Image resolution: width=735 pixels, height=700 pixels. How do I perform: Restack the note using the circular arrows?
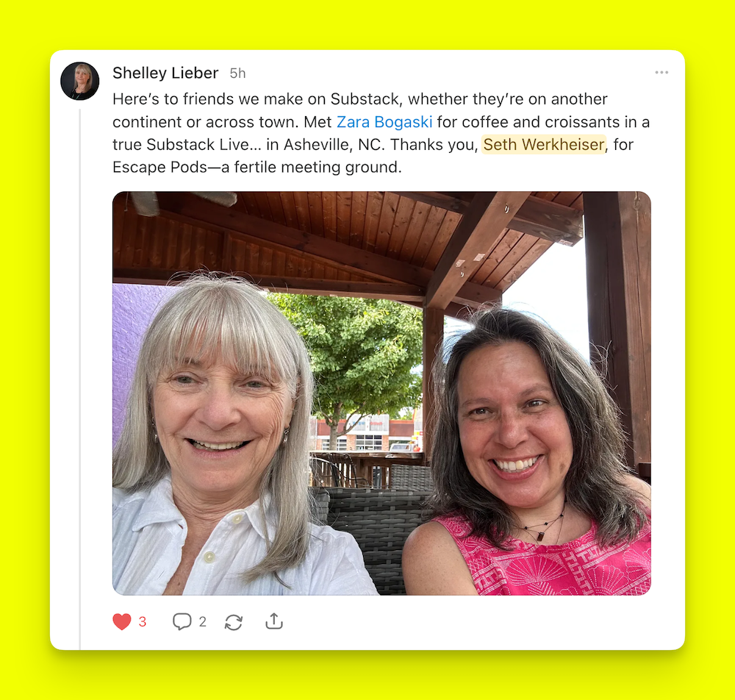tap(234, 622)
